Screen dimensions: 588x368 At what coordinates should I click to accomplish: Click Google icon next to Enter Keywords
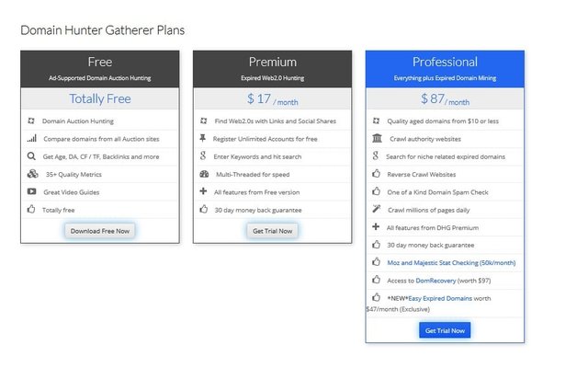pyautogui.click(x=203, y=156)
